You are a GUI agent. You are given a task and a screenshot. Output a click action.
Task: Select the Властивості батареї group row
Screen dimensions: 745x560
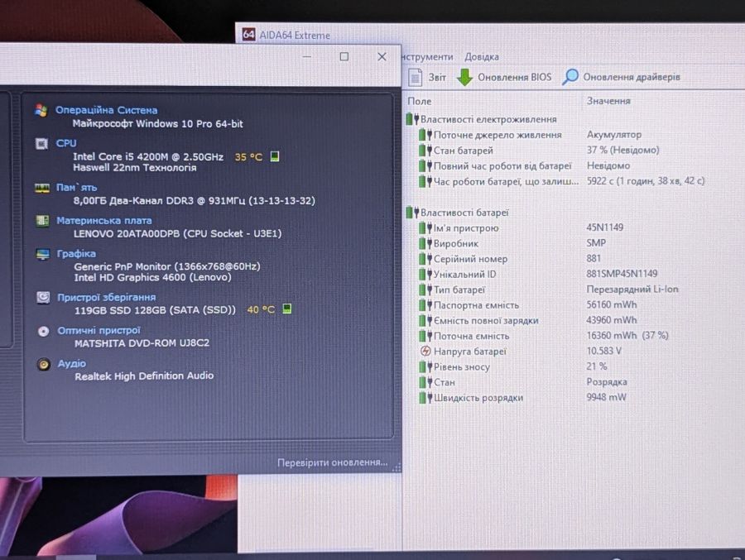458,213
